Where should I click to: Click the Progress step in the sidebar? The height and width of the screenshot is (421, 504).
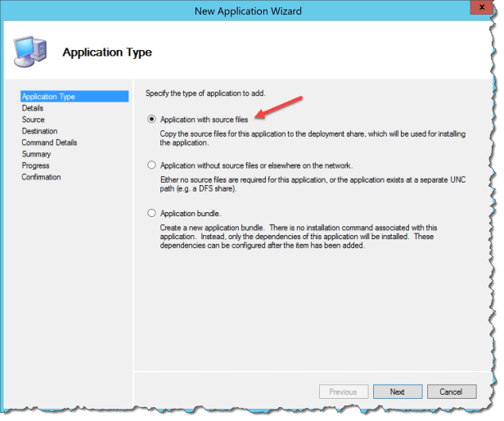[36, 165]
